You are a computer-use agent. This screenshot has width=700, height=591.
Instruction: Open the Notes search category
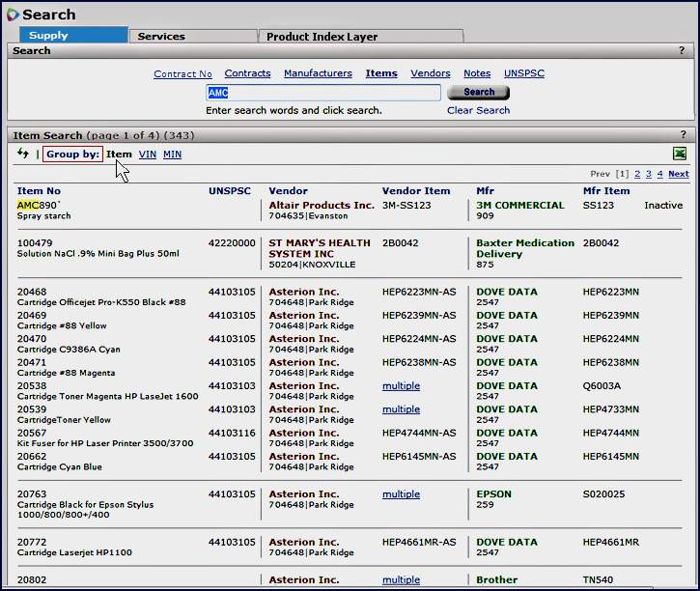pos(477,73)
